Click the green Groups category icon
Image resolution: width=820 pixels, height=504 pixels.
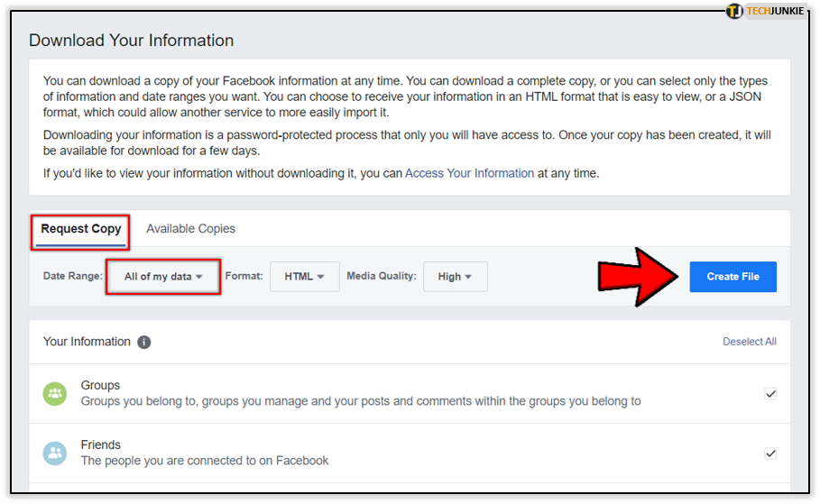click(55, 393)
